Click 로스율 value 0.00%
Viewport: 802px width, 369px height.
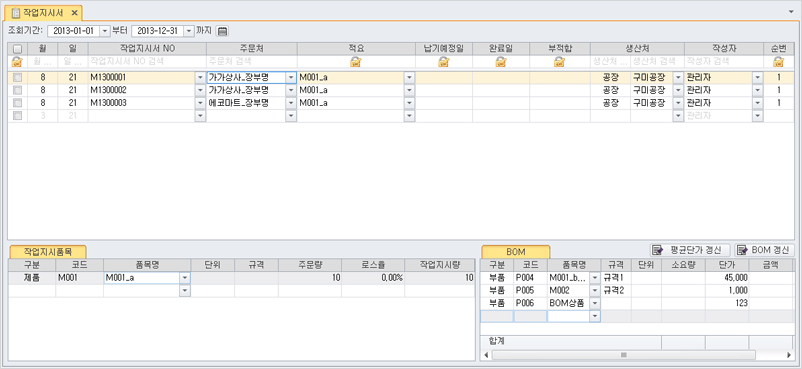click(x=373, y=278)
